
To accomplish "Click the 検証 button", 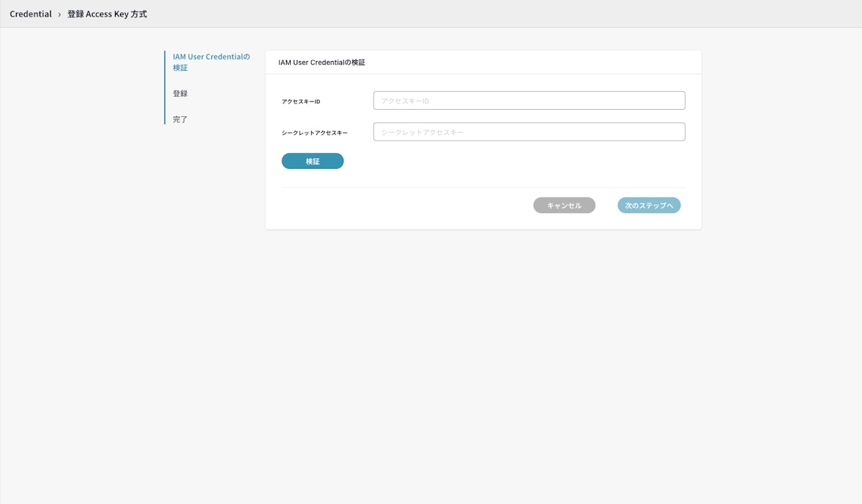I will point(312,162).
